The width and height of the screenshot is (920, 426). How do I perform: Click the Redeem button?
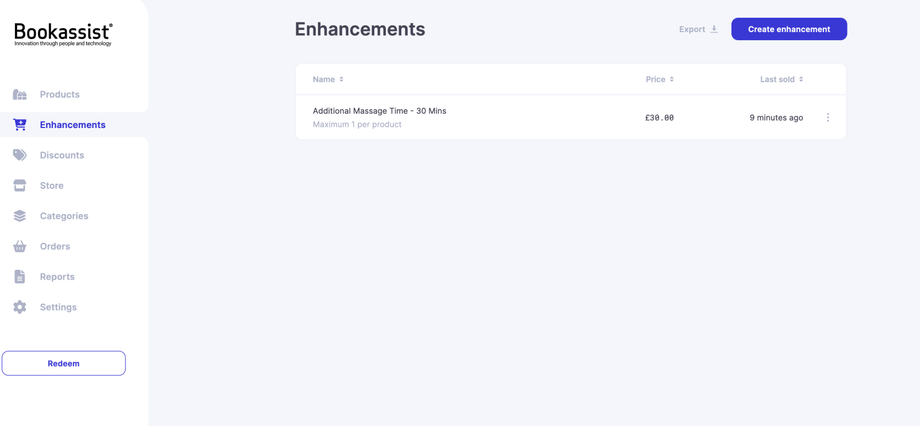coord(64,363)
